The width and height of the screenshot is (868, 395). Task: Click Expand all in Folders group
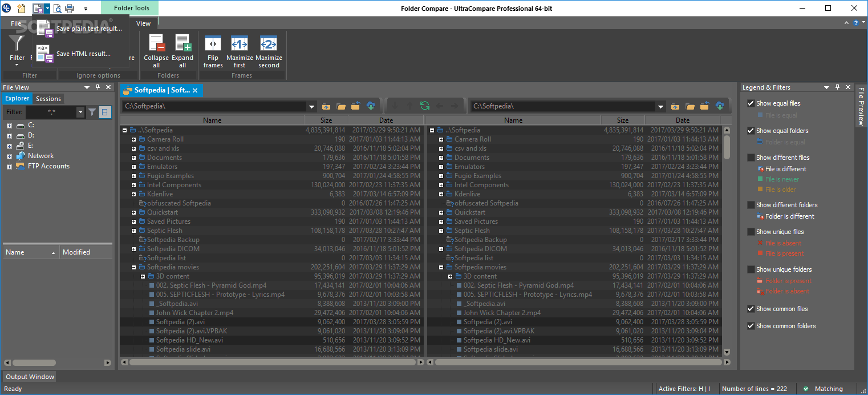(182, 51)
